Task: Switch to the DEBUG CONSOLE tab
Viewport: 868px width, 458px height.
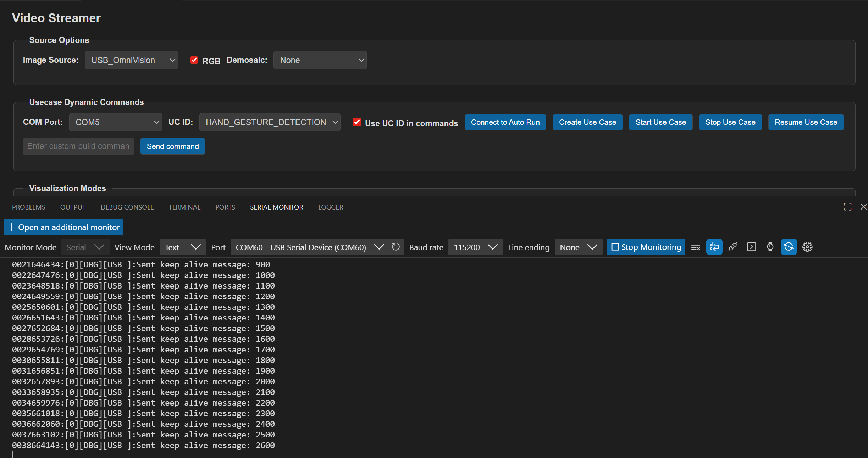Action: [x=127, y=207]
